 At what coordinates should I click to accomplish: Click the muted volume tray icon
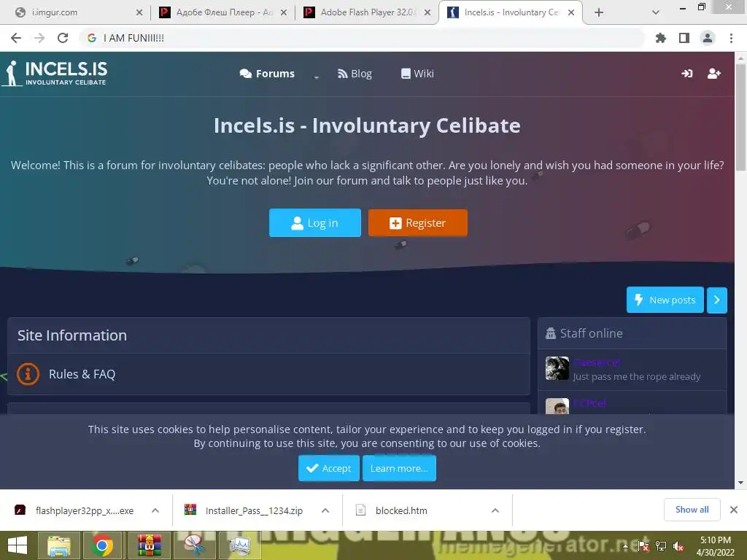pos(678,546)
